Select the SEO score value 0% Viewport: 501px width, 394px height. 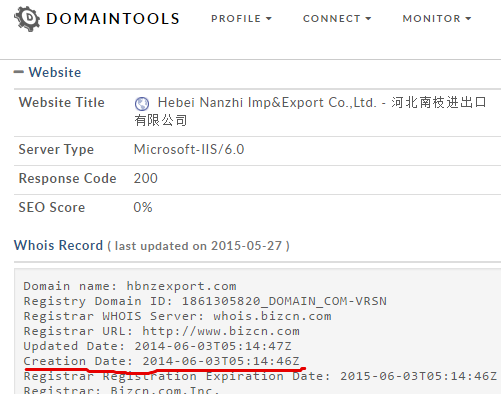coord(143,207)
